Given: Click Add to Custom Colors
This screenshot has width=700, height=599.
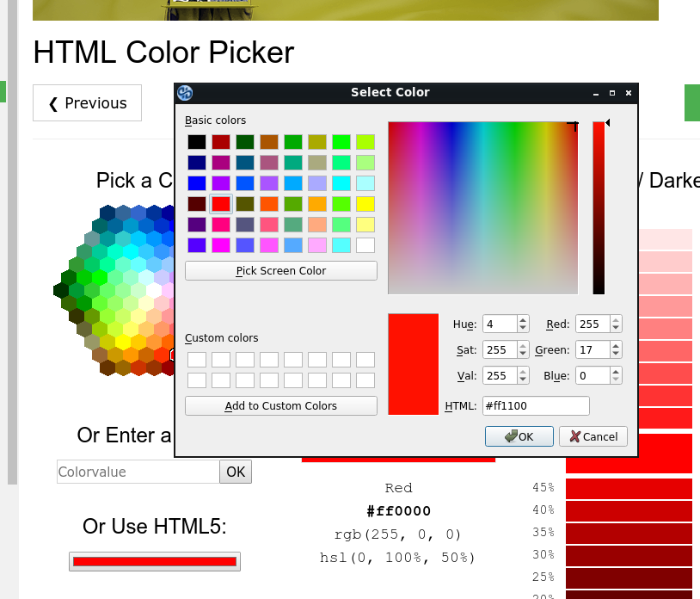Looking at the screenshot, I should (280, 405).
